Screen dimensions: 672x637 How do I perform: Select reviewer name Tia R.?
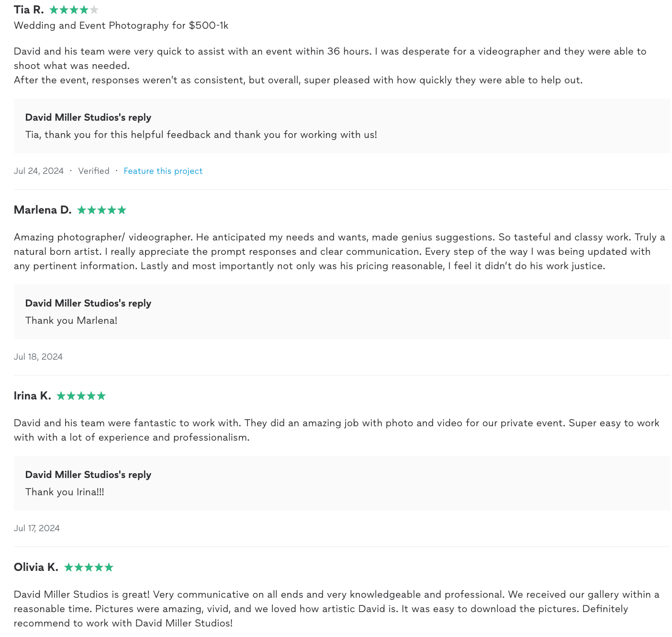(x=29, y=10)
